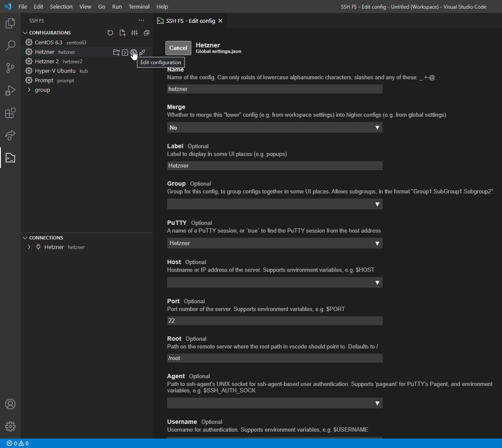502x448 pixels.
Task: Focus the Name field containing hetzner
Action: 274,89
